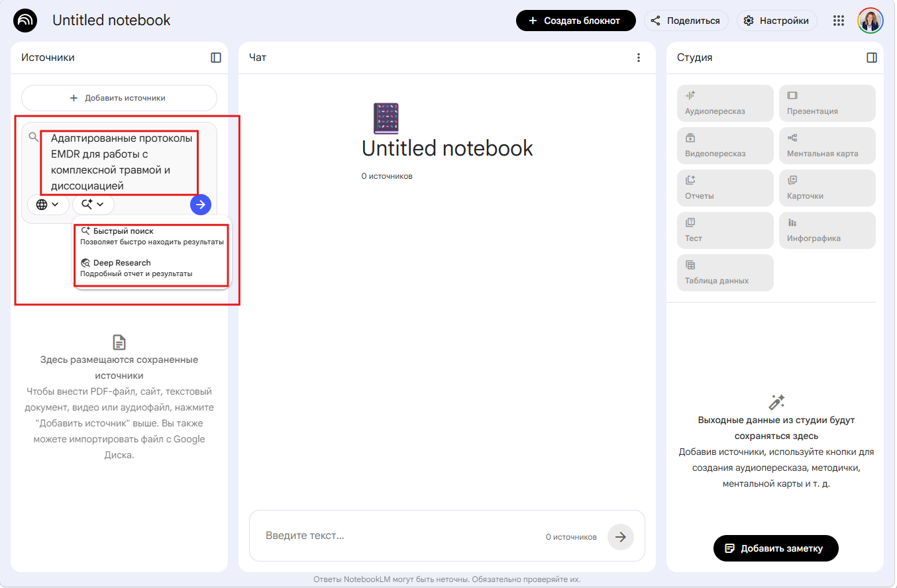This screenshot has width=897, height=588.
Task: Click the gear icon in Настройки
Action: (x=749, y=21)
